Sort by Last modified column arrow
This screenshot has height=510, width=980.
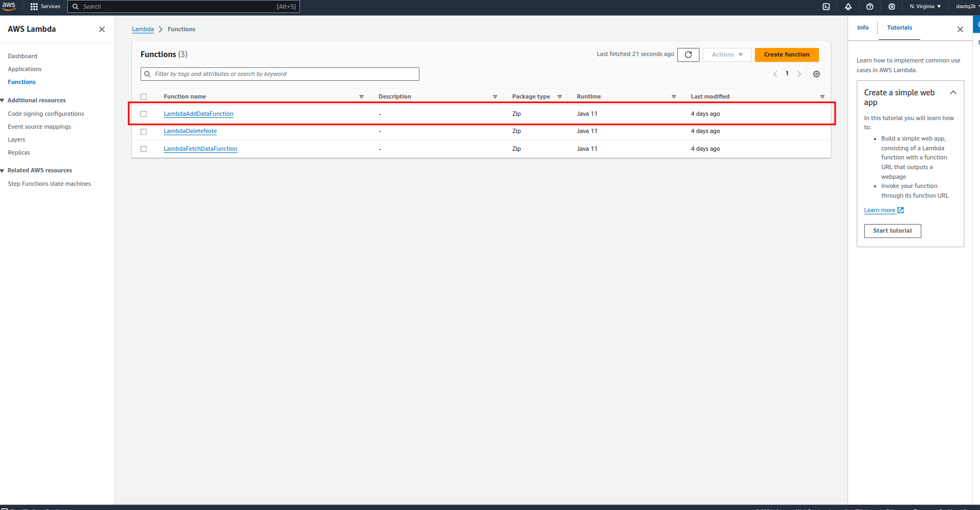[822, 96]
